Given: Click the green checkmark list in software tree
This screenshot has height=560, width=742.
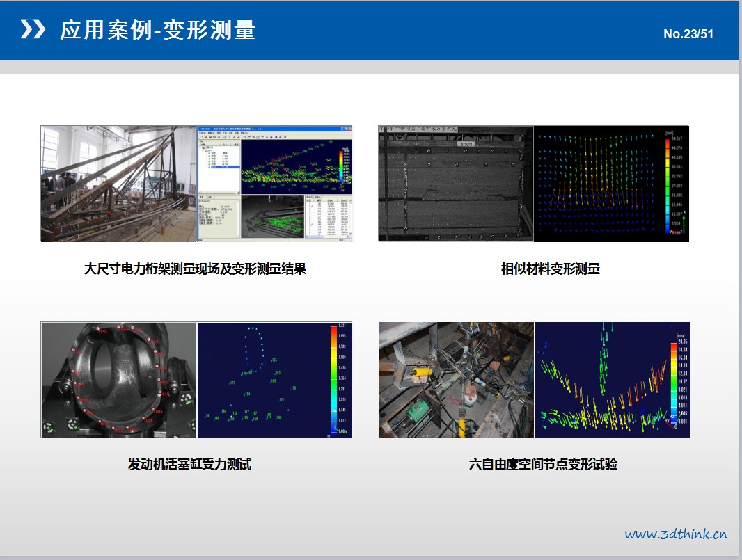Looking at the screenshot, I should point(211,161).
